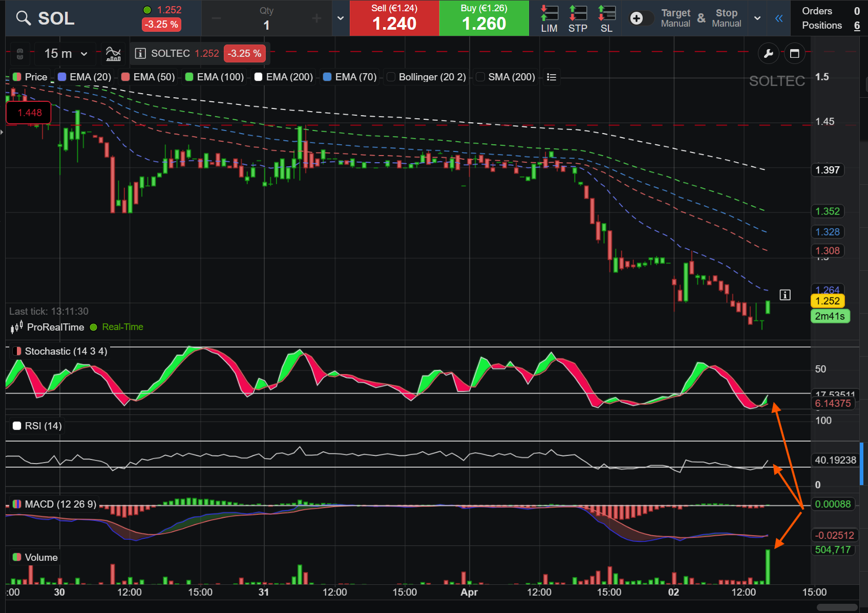Click the MACD color swatch
868x613 pixels.
click(x=17, y=504)
